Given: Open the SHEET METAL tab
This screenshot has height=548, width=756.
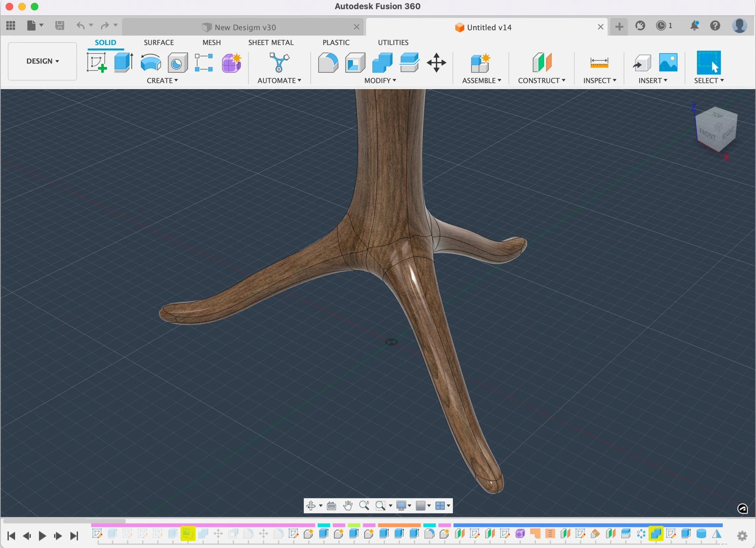Looking at the screenshot, I should tap(271, 42).
